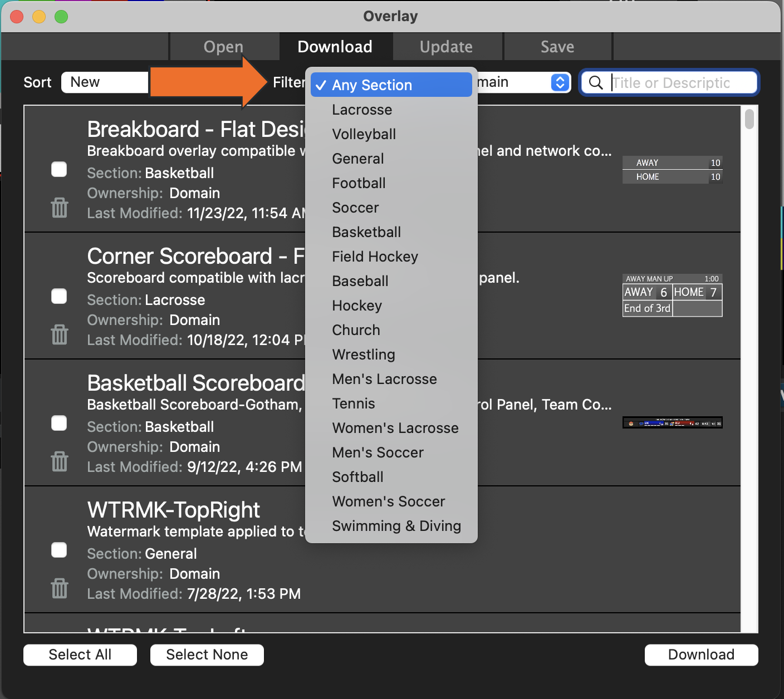
Task: Switch to the Save tab
Action: point(557,46)
